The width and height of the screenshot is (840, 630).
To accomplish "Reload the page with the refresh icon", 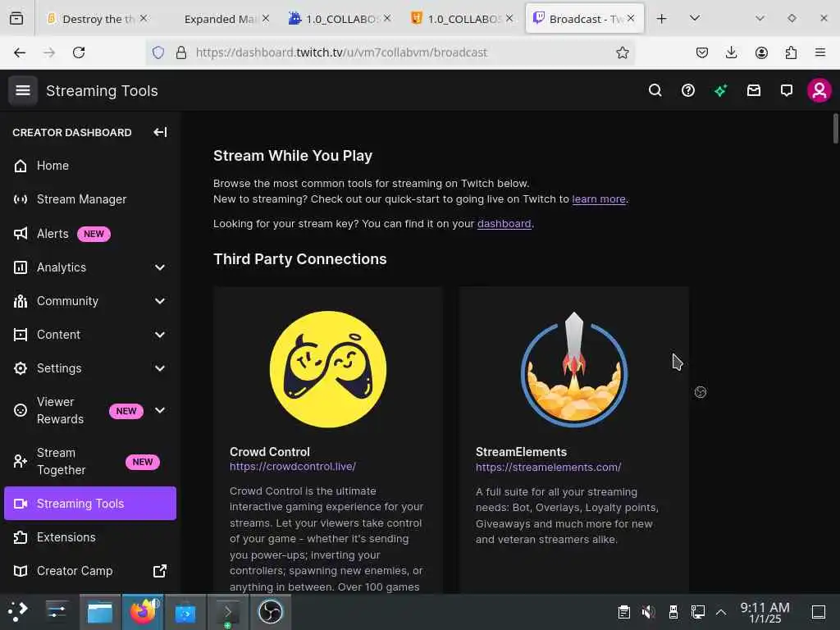I will pos(79,52).
